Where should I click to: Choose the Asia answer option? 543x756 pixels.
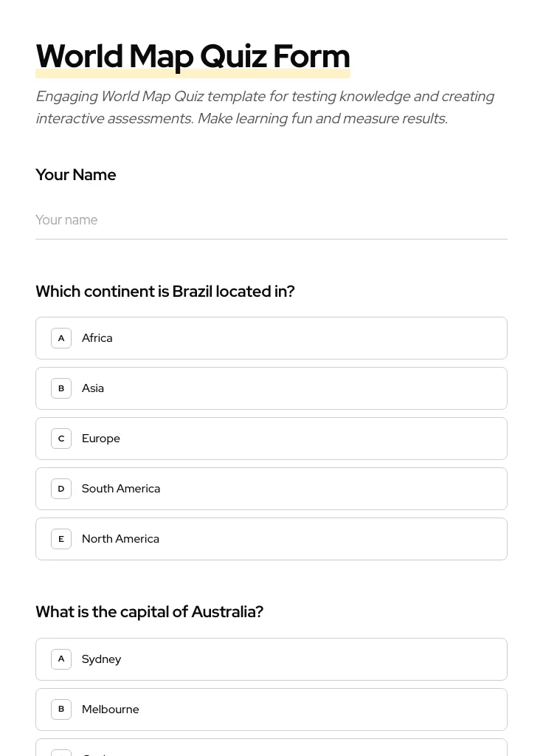click(x=271, y=388)
